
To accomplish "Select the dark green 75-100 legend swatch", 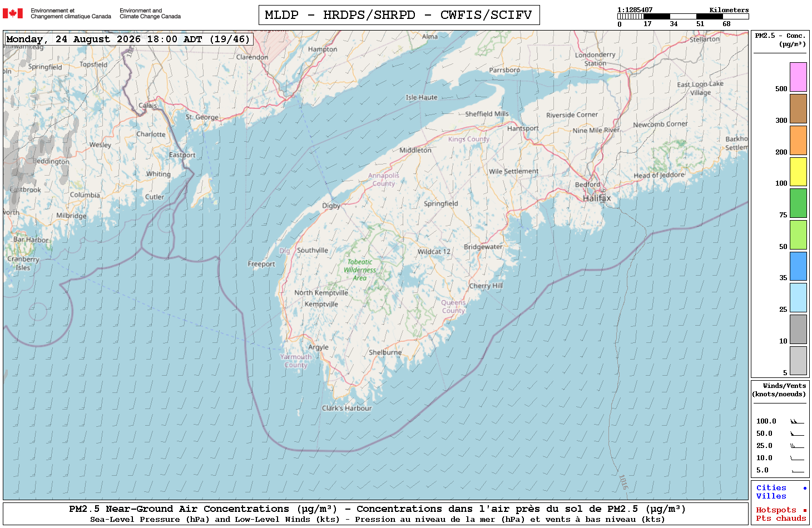I will coord(798,203).
